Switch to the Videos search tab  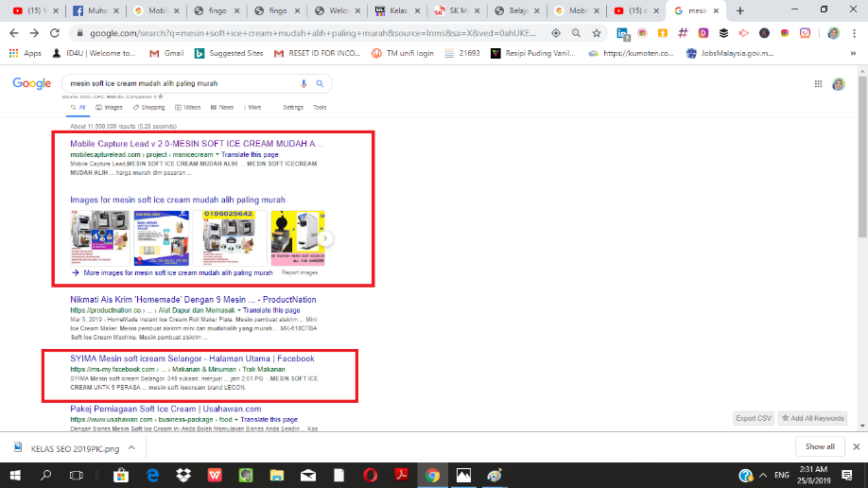pyautogui.click(x=187, y=108)
